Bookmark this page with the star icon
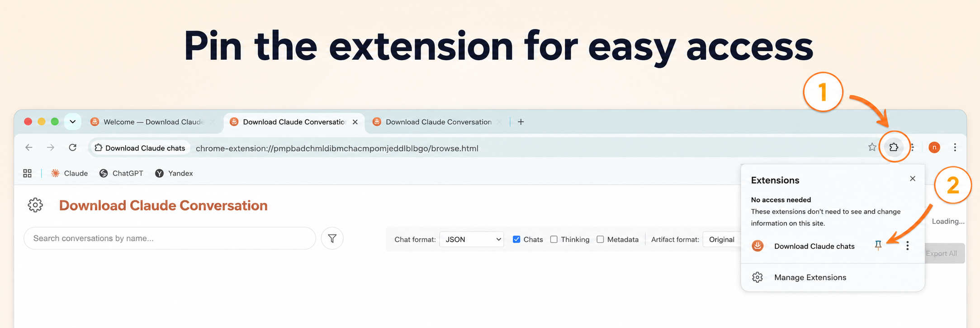 coord(872,147)
